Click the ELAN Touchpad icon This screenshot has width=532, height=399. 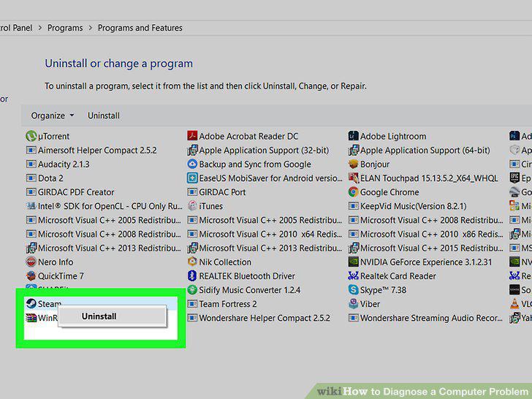click(353, 178)
